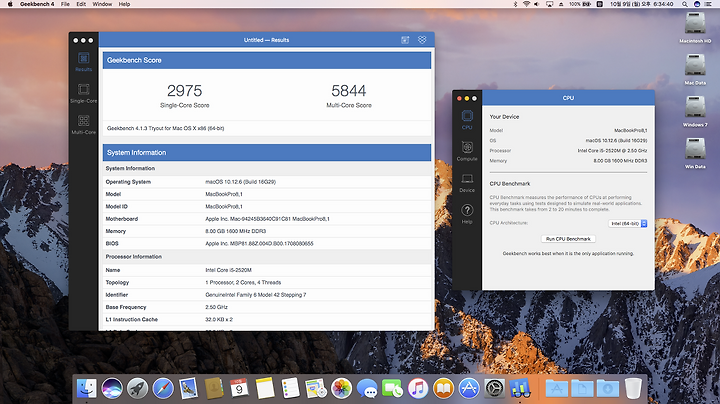This screenshot has width=720, height=404.
Task: Click the Dropbox icon in Results title bar
Action: click(422, 40)
